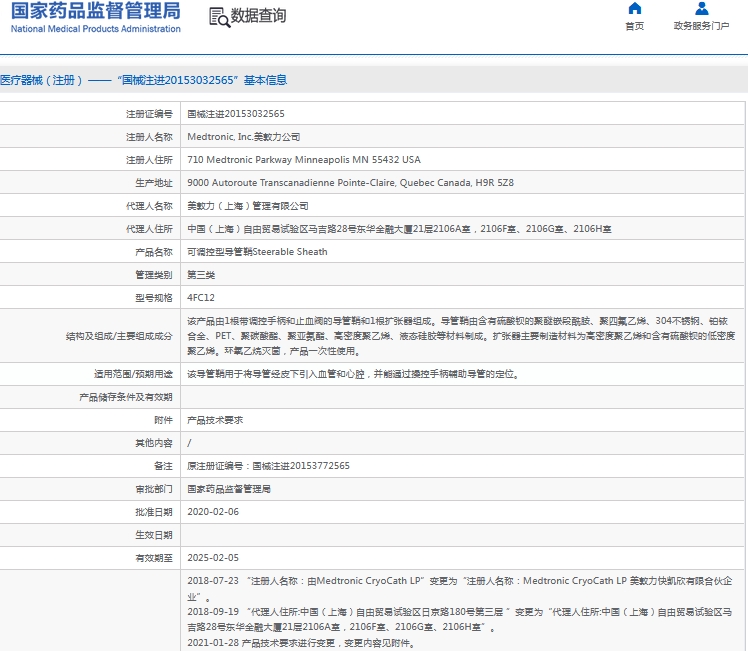Click the 附件 row label

[x=163, y=420]
